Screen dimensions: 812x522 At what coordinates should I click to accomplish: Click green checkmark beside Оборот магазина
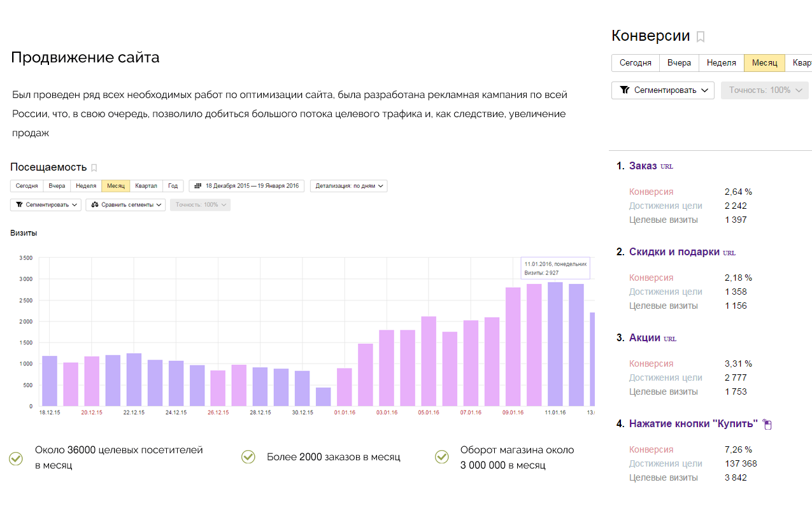[x=441, y=456]
